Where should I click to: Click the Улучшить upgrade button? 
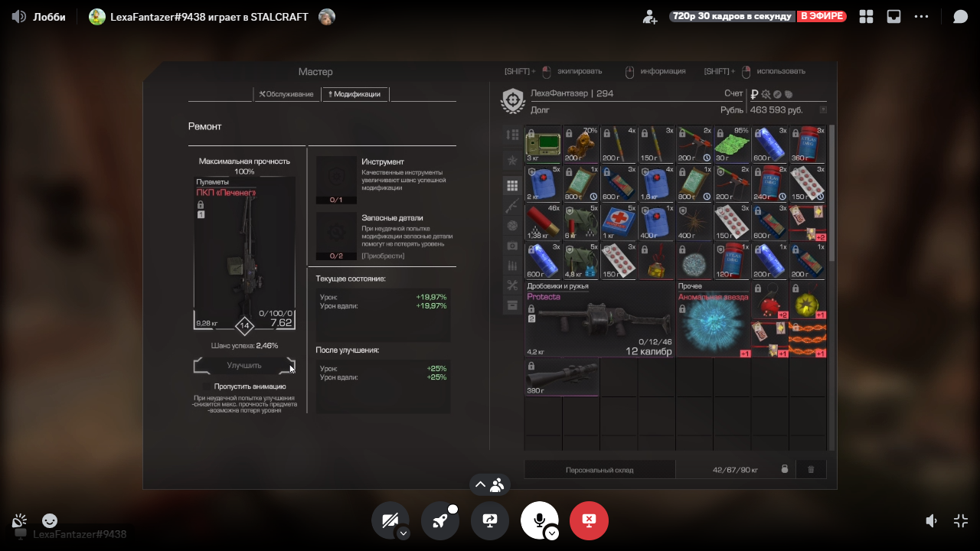pos(244,366)
